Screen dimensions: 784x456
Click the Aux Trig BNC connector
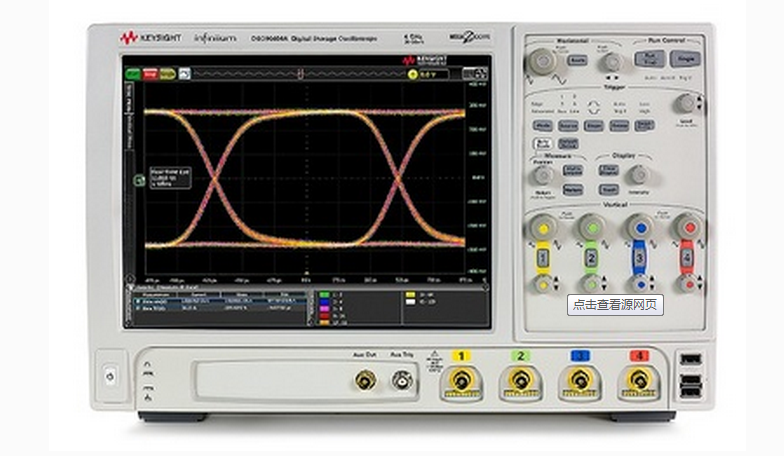click(402, 380)
